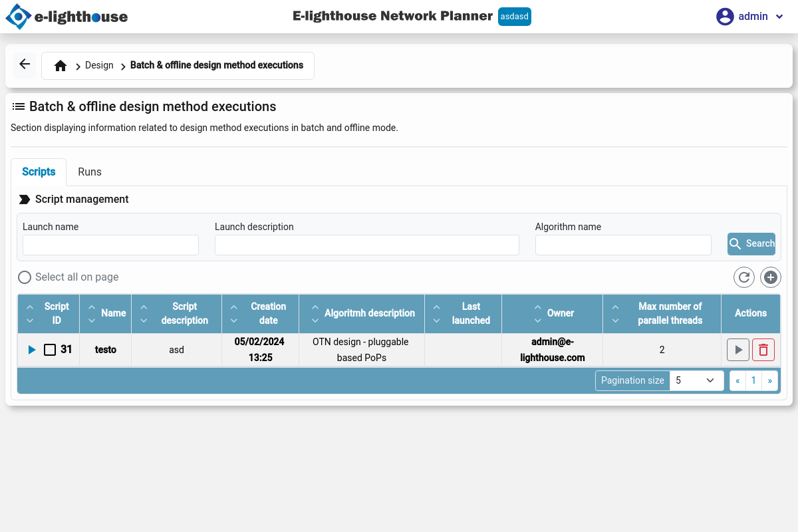Delete script testo with trash icon
This screenshot has width=798, height=532.
[763, 350]
